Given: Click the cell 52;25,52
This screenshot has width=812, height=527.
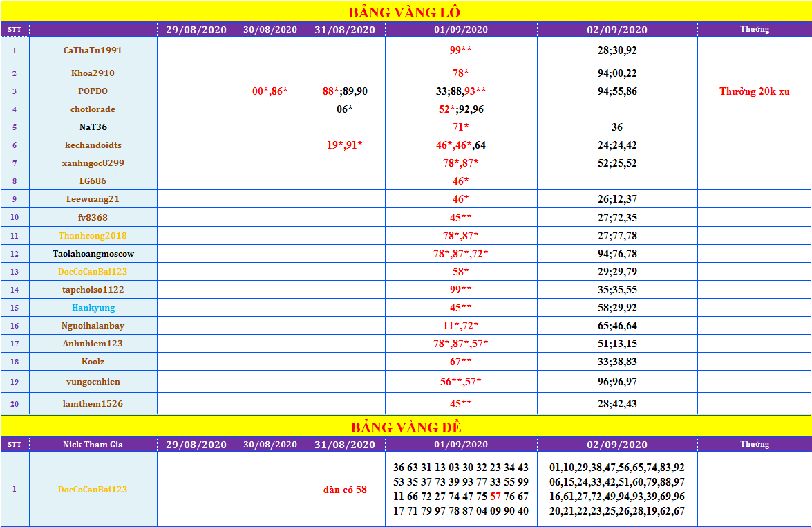Looking at the screenshot, I should click(x=617, y=163).
